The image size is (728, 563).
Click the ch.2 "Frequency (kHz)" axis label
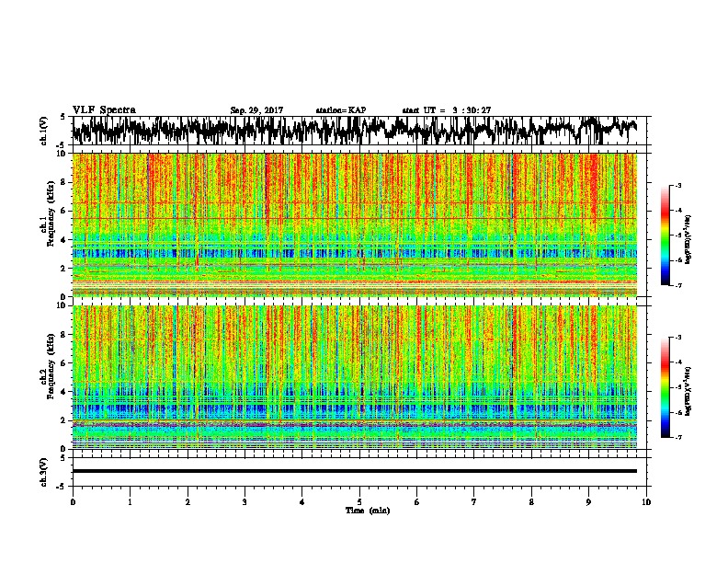click(x=51, y=366)
